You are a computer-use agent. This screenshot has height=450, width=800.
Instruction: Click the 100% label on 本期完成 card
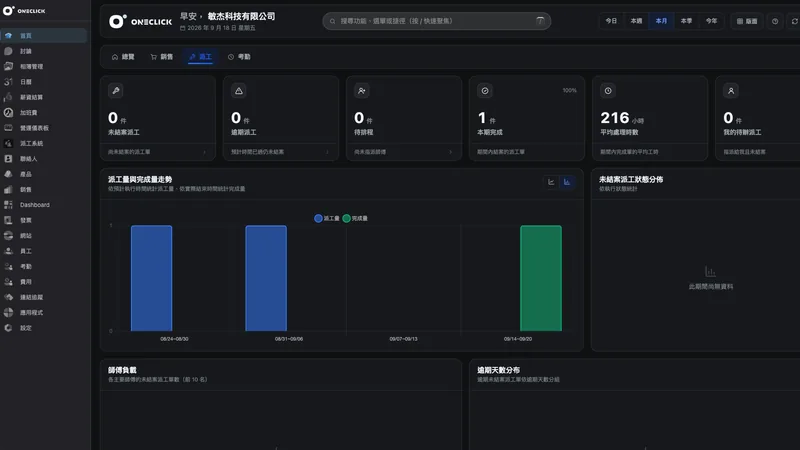(569, 90)
